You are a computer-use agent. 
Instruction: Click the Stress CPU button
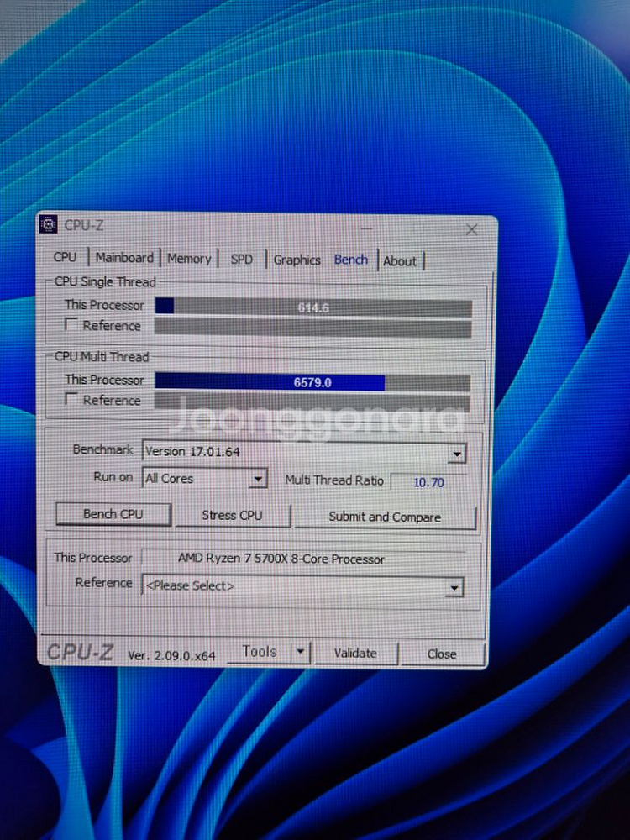pos(232,516)
